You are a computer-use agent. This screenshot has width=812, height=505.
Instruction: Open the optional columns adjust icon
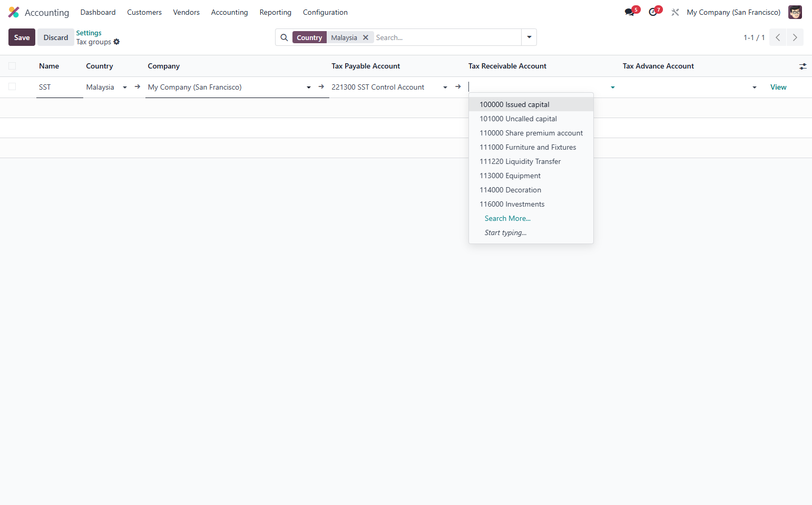[x=803, y=66]
